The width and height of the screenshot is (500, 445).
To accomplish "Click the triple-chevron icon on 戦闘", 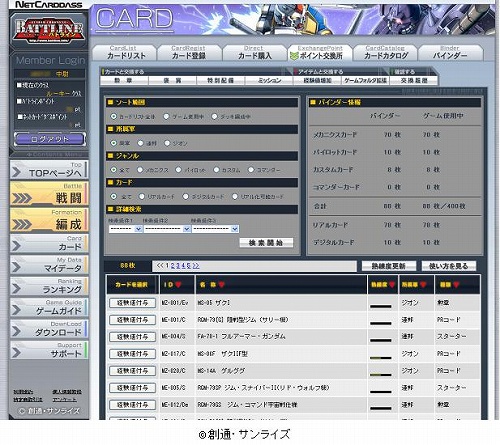I will pos(21,198).
